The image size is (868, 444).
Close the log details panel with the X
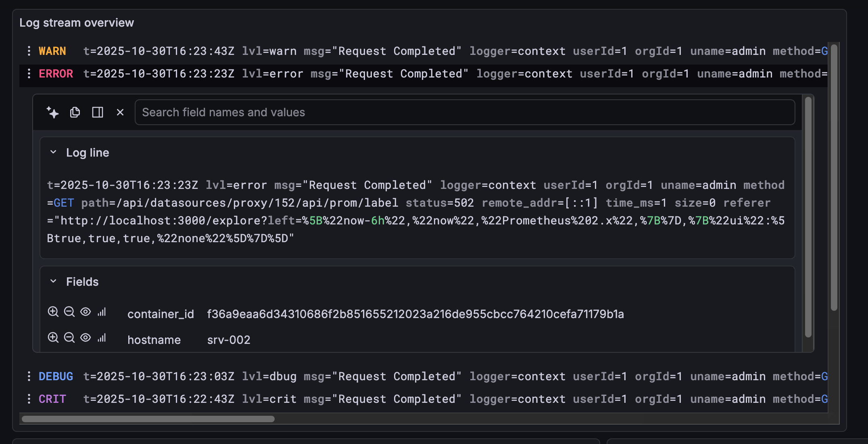point(120,112)
